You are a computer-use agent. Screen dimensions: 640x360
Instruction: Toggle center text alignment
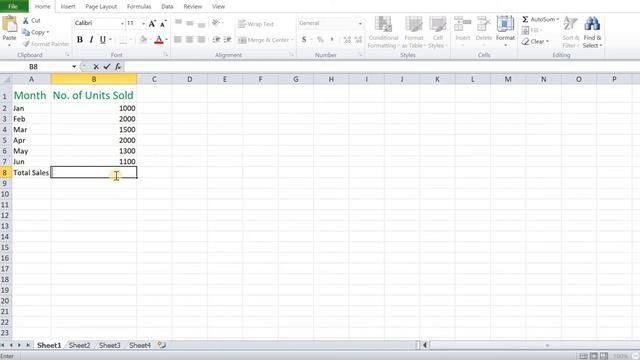[189, 40]
